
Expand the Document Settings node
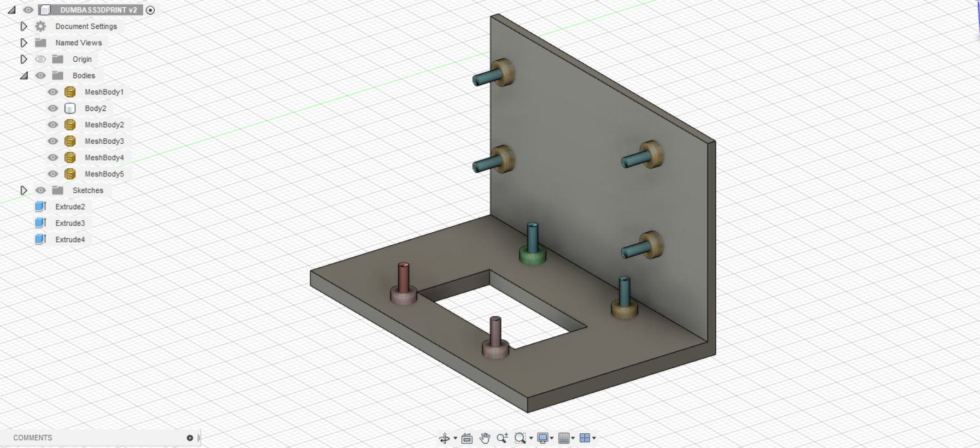coord(24,26)
